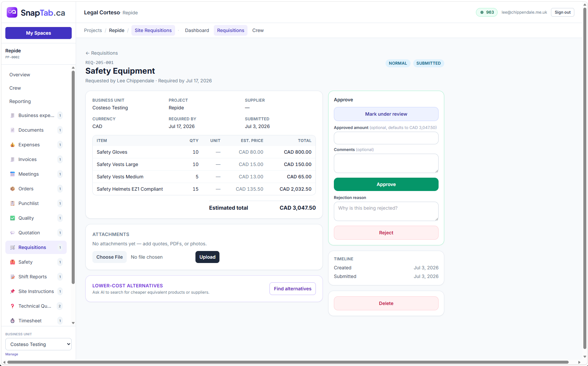Click the Quotation speech bubble icon
Viewport: 588px width, 366px height.
coord(12,233)
